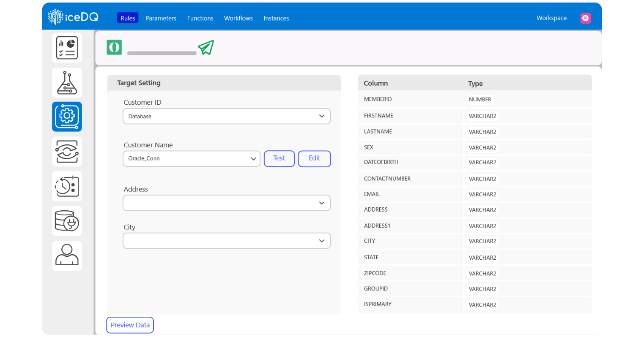Image resolution: width=644 pixels, height=337 pixels.
Task: Select the DATEOFBIRTH column row
Action: coord(475,162)
